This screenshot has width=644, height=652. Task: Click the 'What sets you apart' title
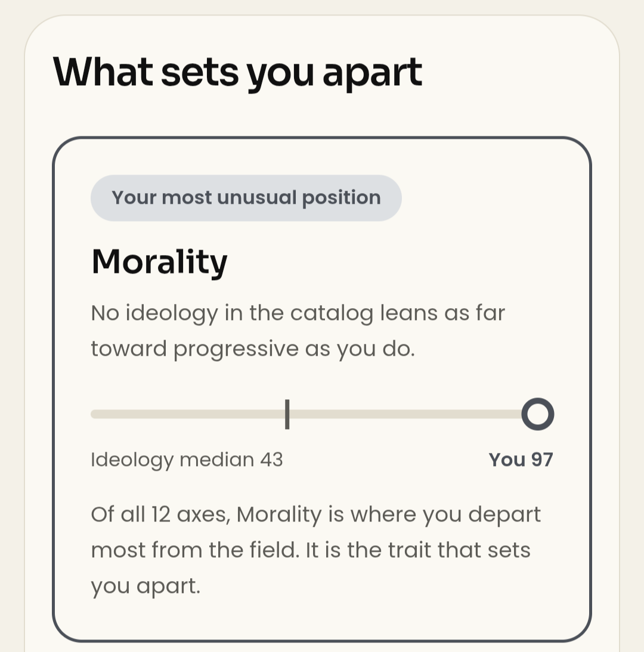point(237,73)
